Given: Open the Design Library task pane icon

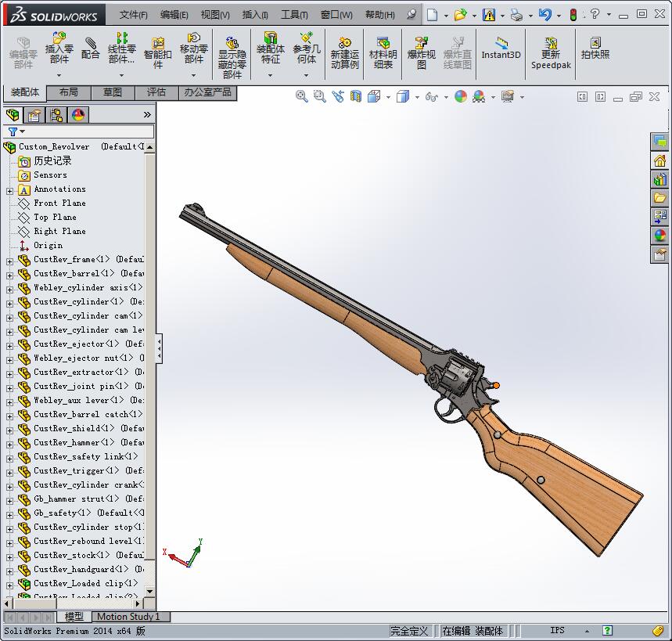Looking at the screenshot, I should tap(659, 178).
